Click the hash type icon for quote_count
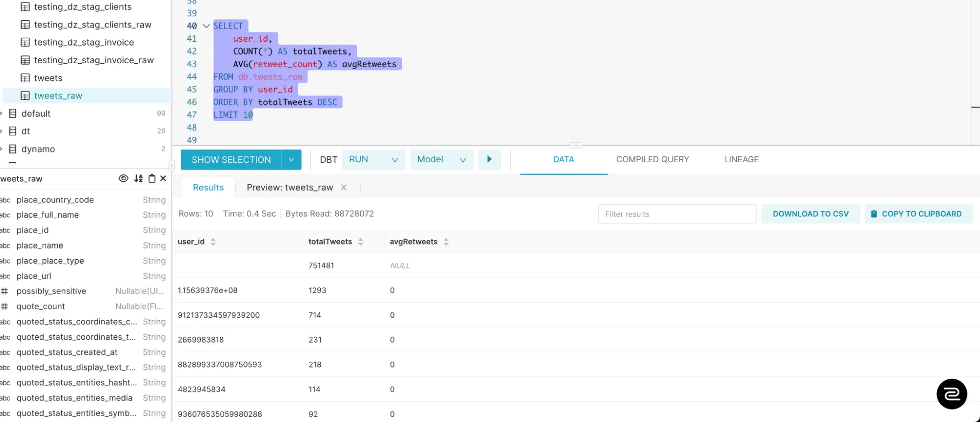 4,306
